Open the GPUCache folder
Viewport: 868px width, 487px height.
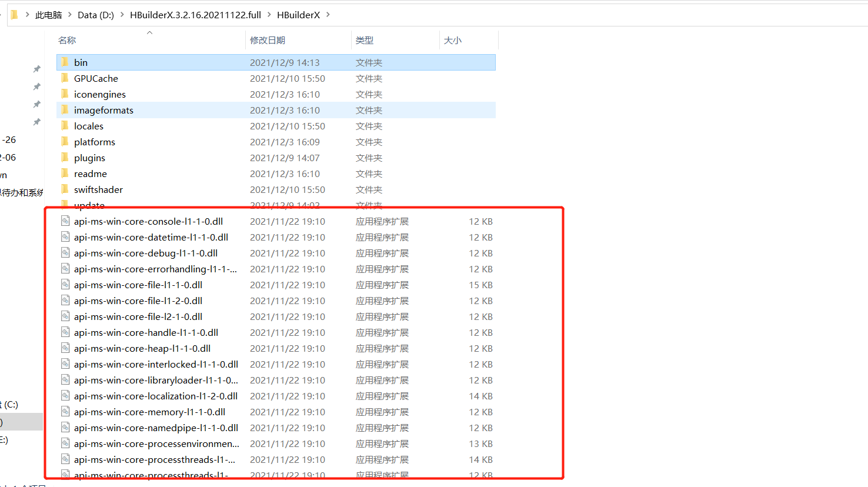coord(96,78)
